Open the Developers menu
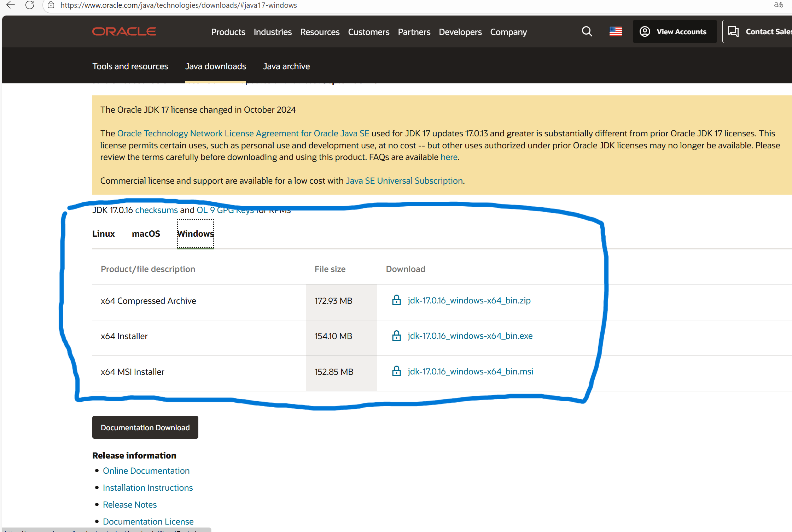This screenshot has width=792, height=532. 460,32
